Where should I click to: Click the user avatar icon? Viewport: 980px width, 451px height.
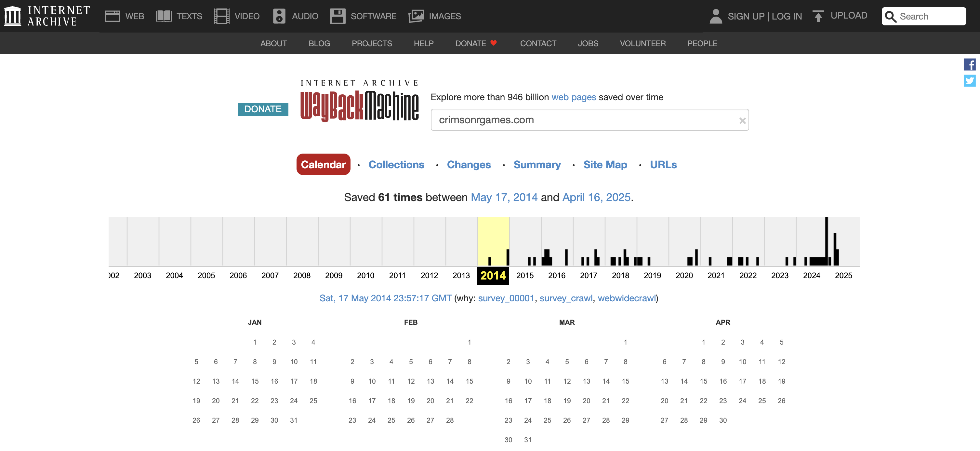(x=716, y=16)
